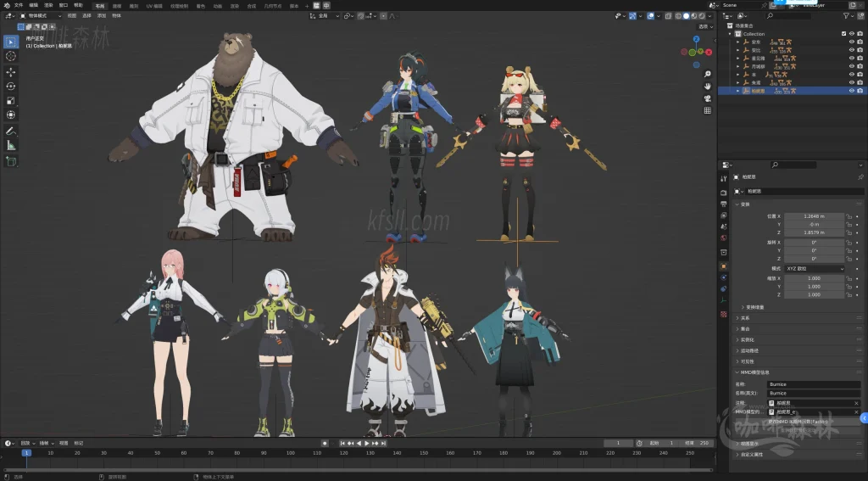This screenshot has height=481, width=868.
Task: Expand the 自定义属性 custom properties panel
Action: click(x=751, y=455)
